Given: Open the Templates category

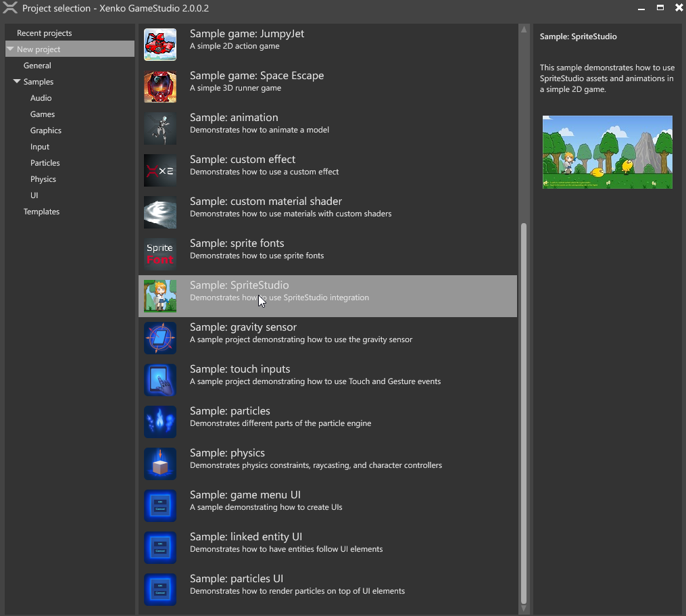Looking at the screenshot, I should point(41,211).
